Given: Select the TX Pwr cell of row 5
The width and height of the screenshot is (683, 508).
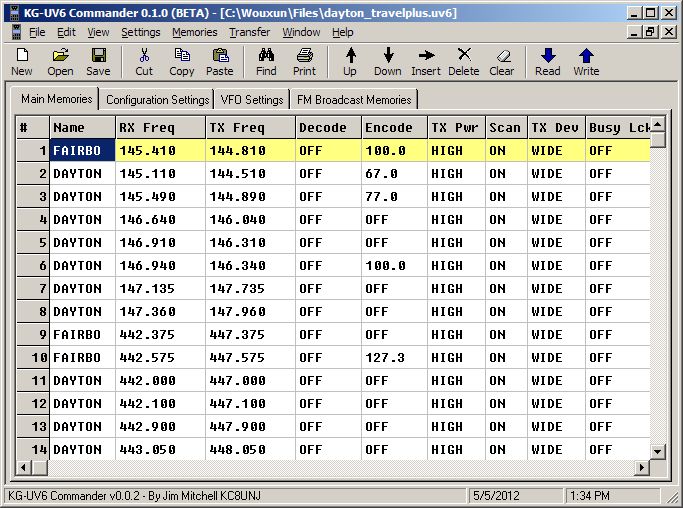Looking at the screenshot, I should pos(454,243).
